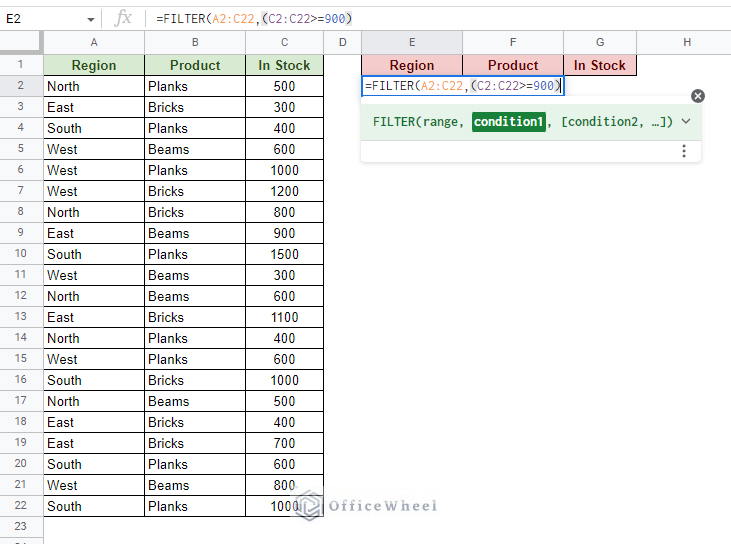Click cell B5 containing Beams
Screen dimensions: 731x544
(x=195, y=149)
